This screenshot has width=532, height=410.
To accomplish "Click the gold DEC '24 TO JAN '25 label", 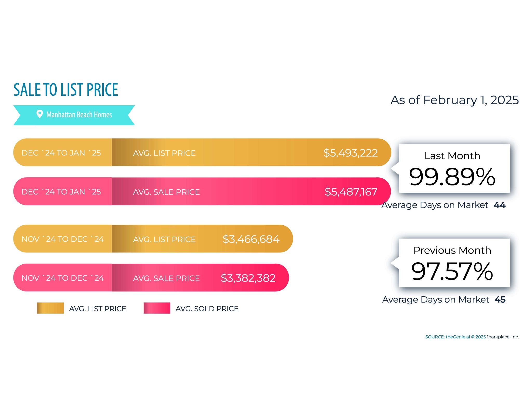I will (61, 153).
